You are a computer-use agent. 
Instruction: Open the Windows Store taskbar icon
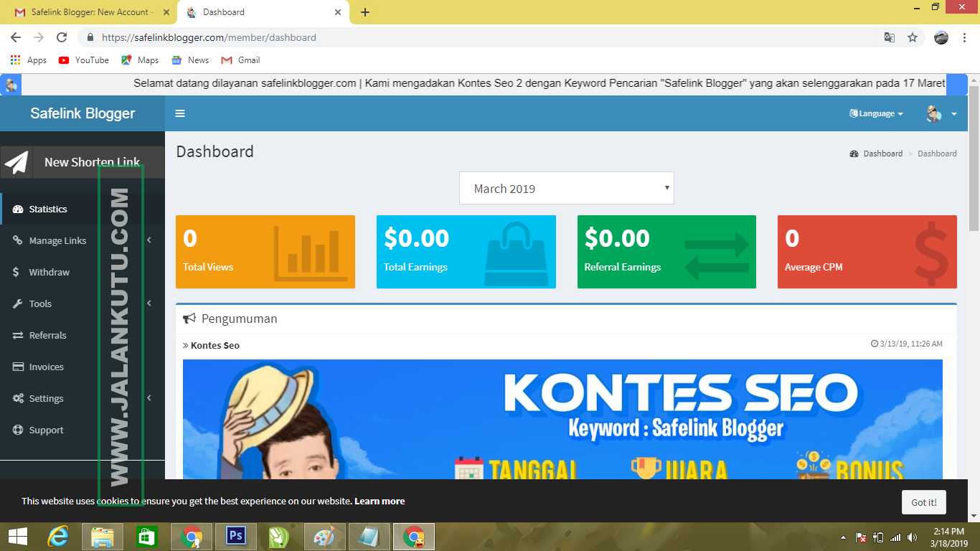click(x=146, y=537)
